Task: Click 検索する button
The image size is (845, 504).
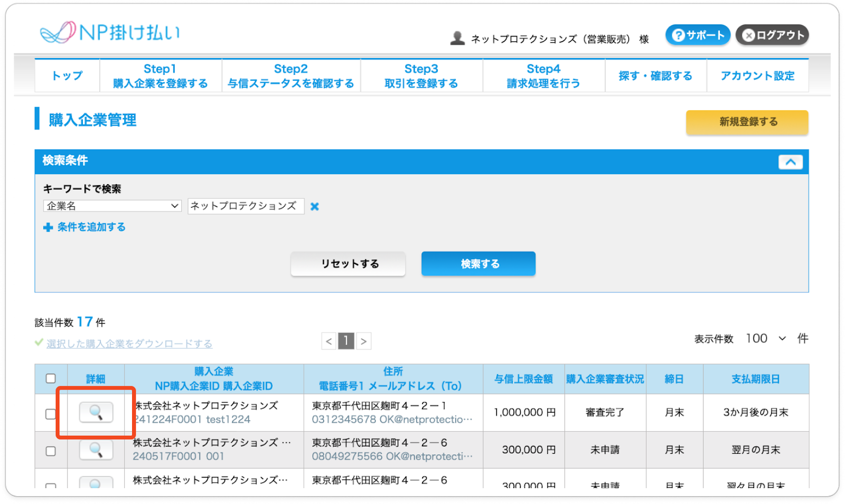Action: pos(478,263)
